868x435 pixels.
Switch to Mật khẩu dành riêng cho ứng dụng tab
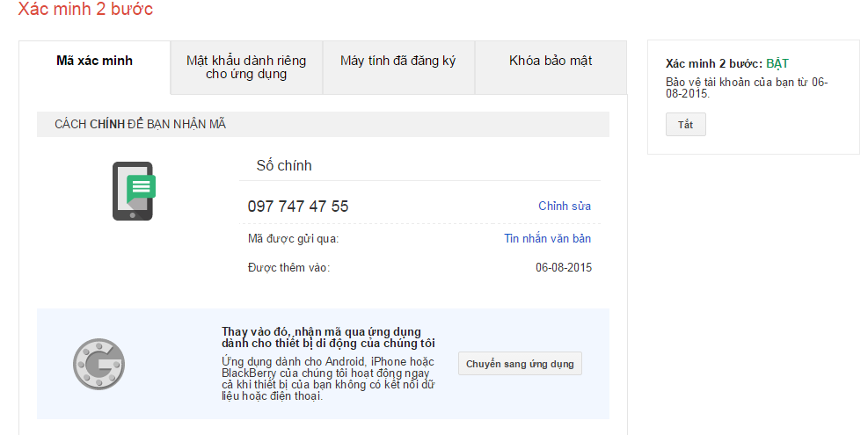246,68
